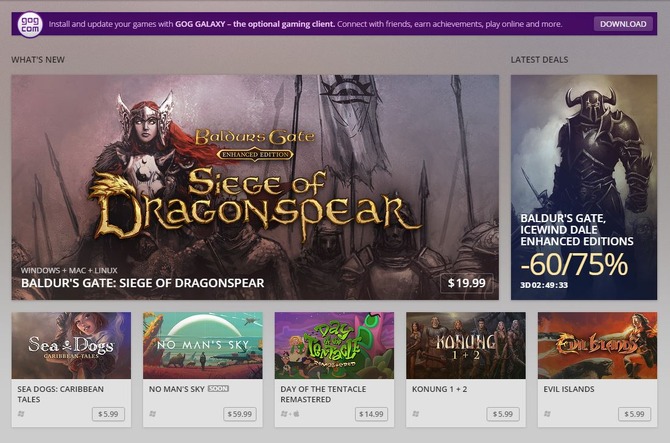Click Windows icon under No Man's Sky
Screen dimensions: 670x443
153,413
